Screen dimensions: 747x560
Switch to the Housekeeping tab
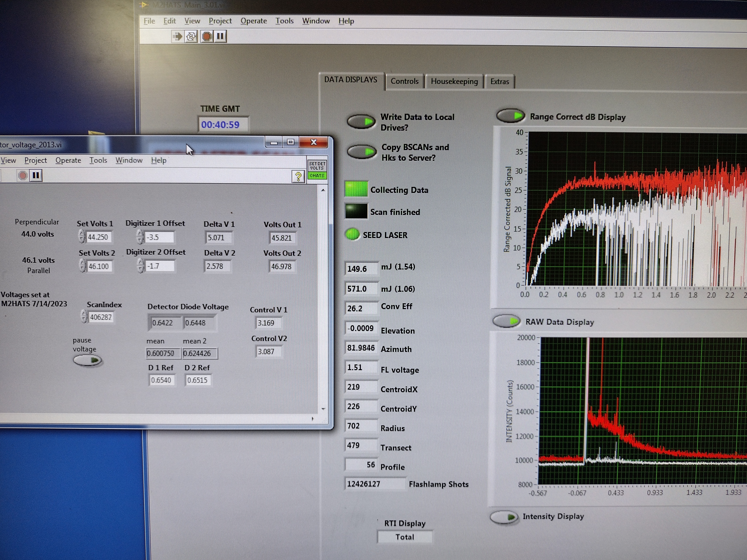coord(454,81)
